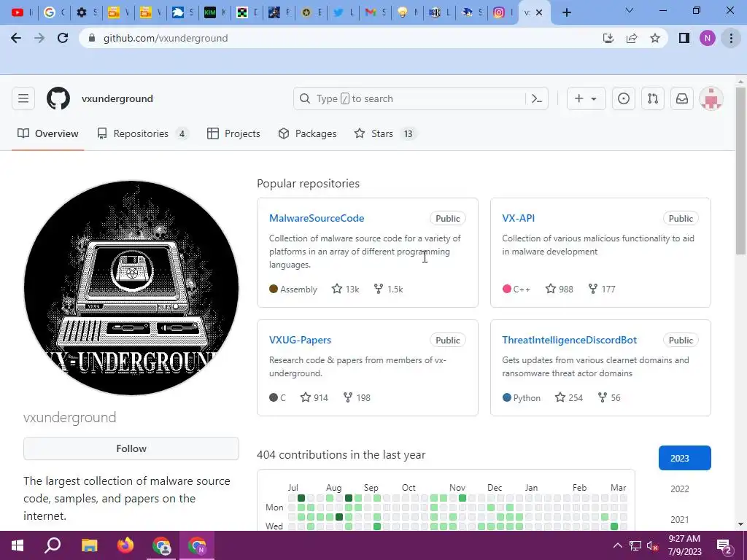747x560 pixels.
Task: Select the Overview profile tab
Action: click(47, 134)
